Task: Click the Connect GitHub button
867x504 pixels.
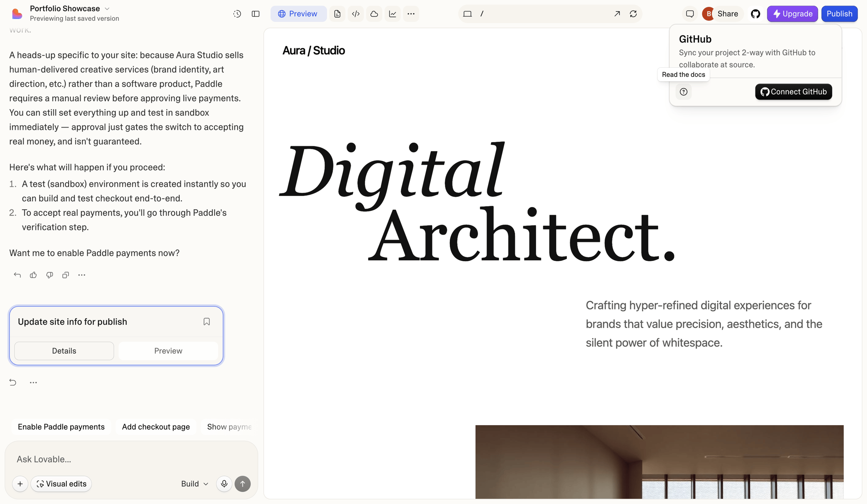Action: 794,92
